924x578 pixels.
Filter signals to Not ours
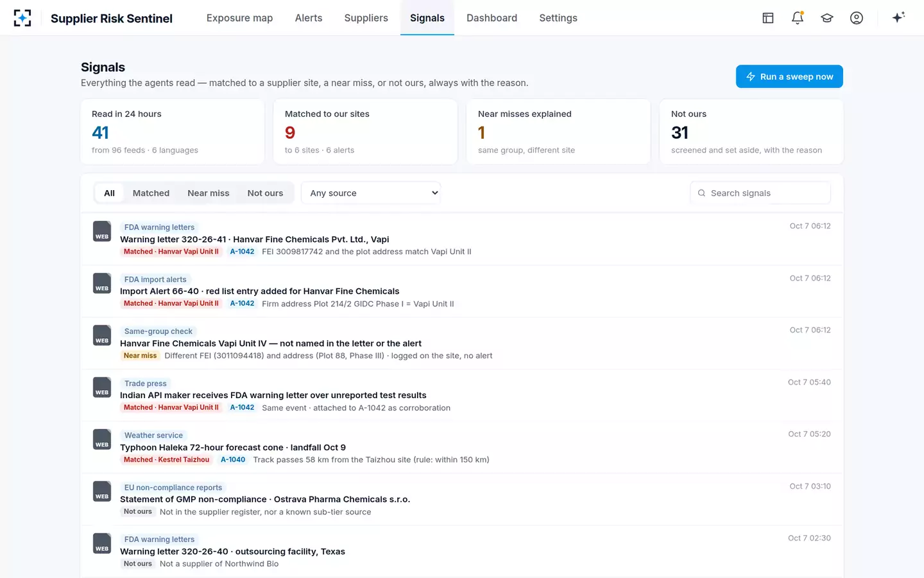(x=265, y=193)
